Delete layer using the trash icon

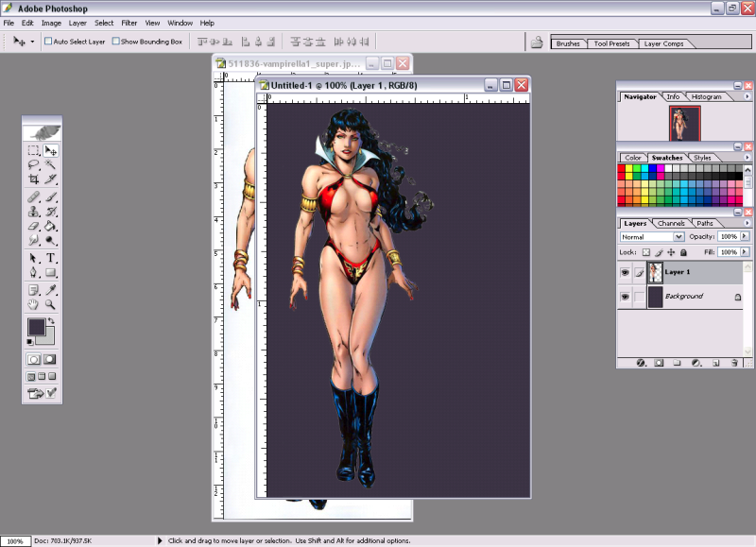pos(734,363)
